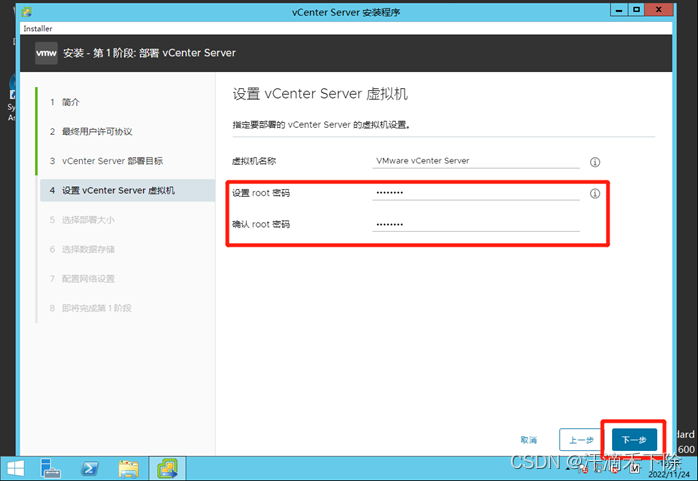
Task: Click the 2022/11/24 taskbar date
Action: pyautogui.click(x=669, y=474)
